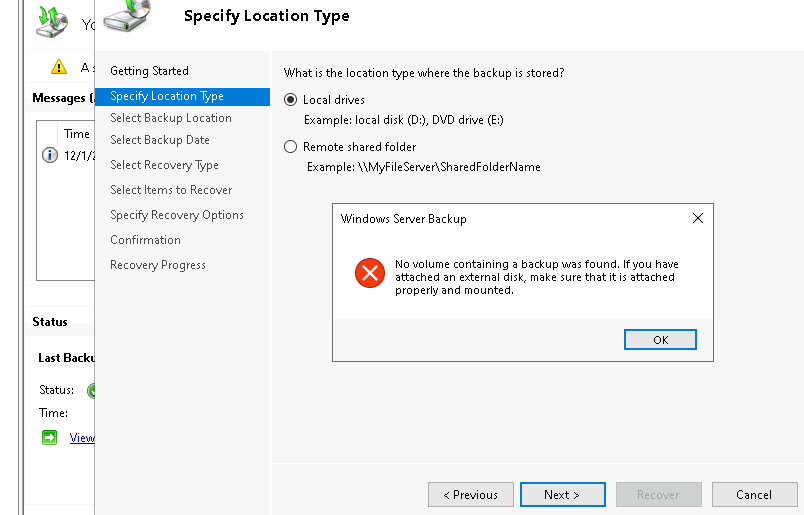Close the Windows Server Backup error dialog

tap(697, 218)
